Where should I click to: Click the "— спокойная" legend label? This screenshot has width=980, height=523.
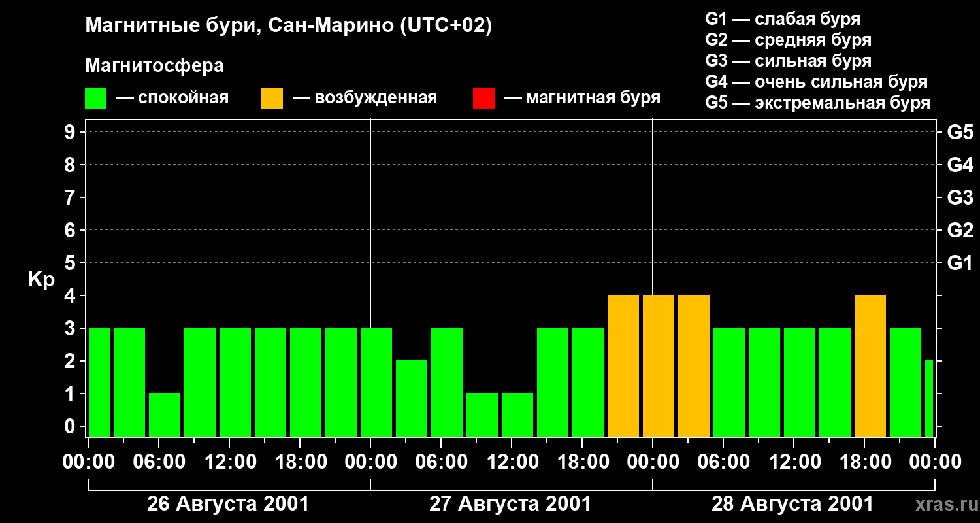[x=172, y=98]
